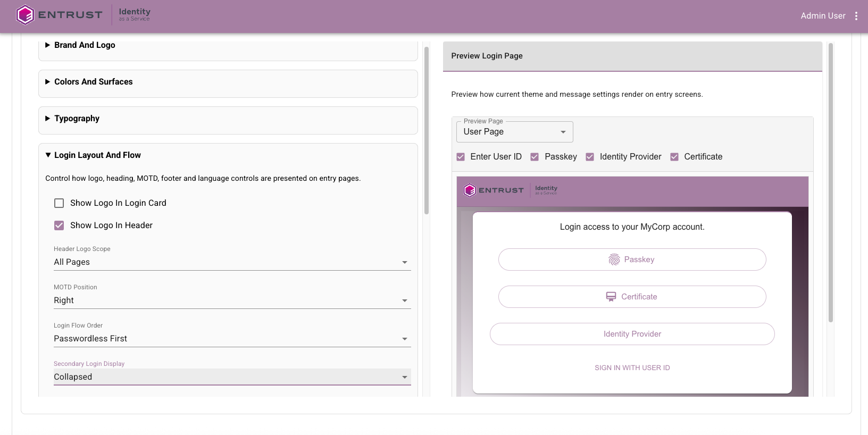Uncheck Show Logo In Header
The image size is (868, 435).
(x=59, y=225)
